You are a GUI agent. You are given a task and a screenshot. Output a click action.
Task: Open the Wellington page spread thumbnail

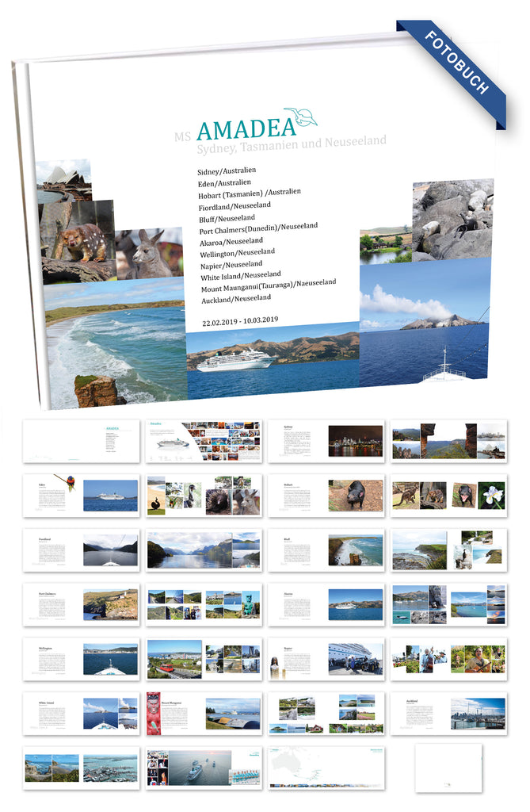point(81,659)
